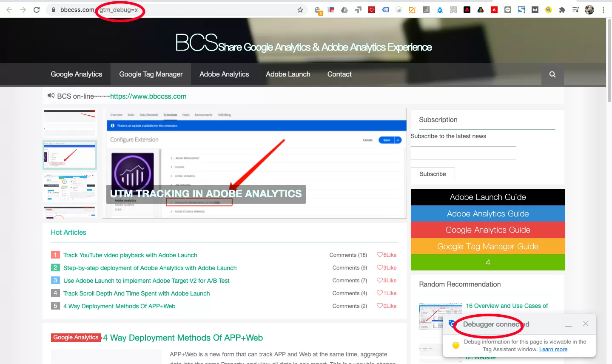Open the red Adobe Acrobat extension icon

[494, 10]
